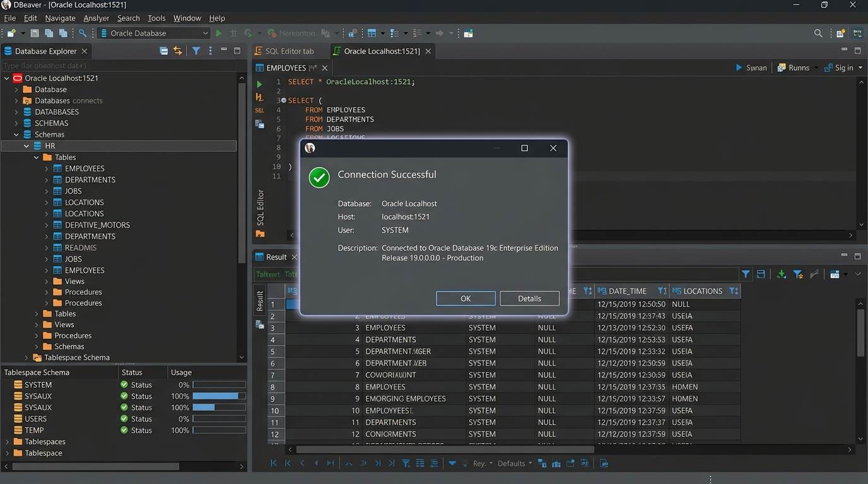Collapse the Oracle Localhost:1521 tree node
The width and height of the screenshot is (868, 484).
click(x=7, y=78)
